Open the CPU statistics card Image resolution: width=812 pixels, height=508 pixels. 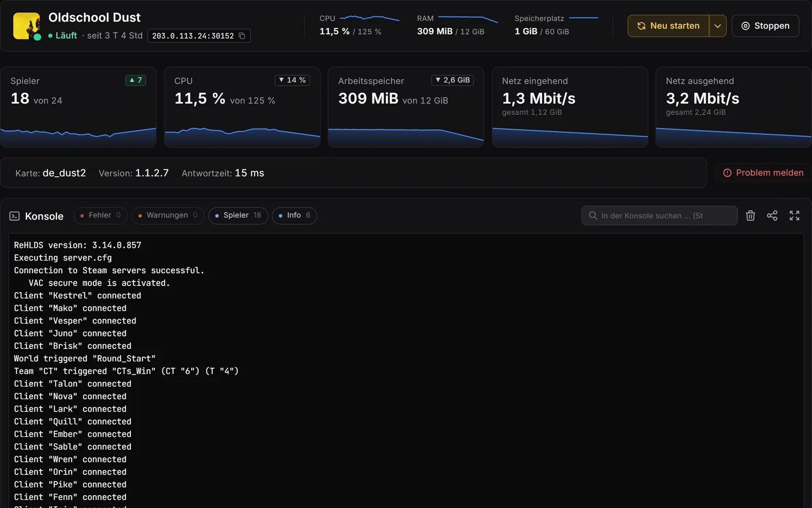(x=242, y=107)
